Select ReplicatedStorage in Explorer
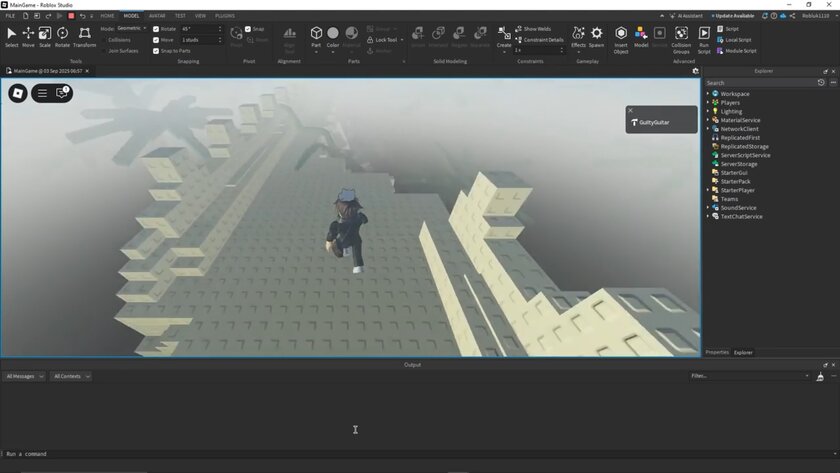The image size is (840, 473). (x=744, y=146)
